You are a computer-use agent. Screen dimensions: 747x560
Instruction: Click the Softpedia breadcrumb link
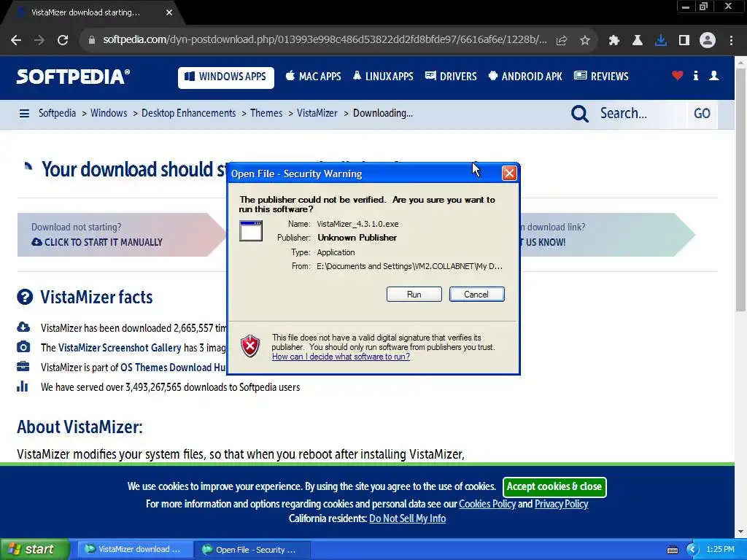pos(57,113)
